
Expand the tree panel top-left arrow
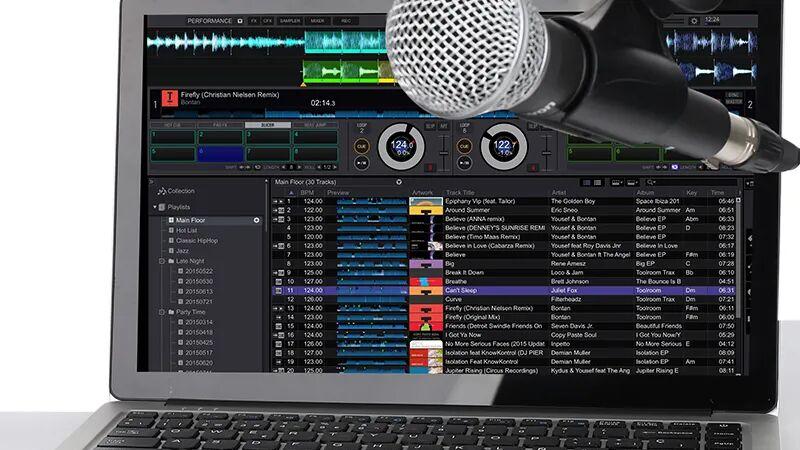point(151,181)
